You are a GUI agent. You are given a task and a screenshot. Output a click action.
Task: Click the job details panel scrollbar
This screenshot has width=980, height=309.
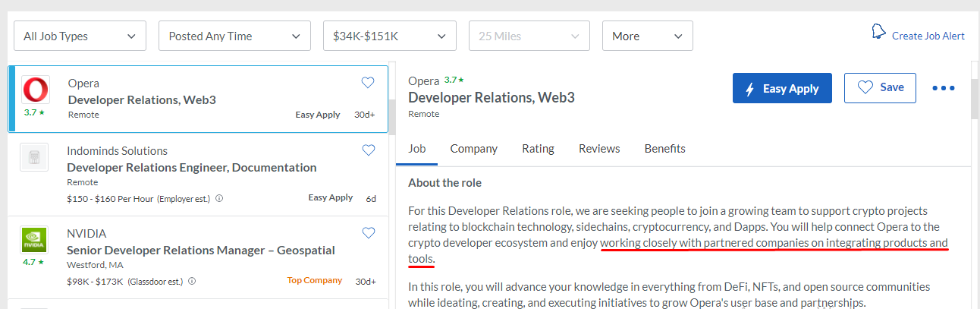pyautogui.click(x=975, y=99)
